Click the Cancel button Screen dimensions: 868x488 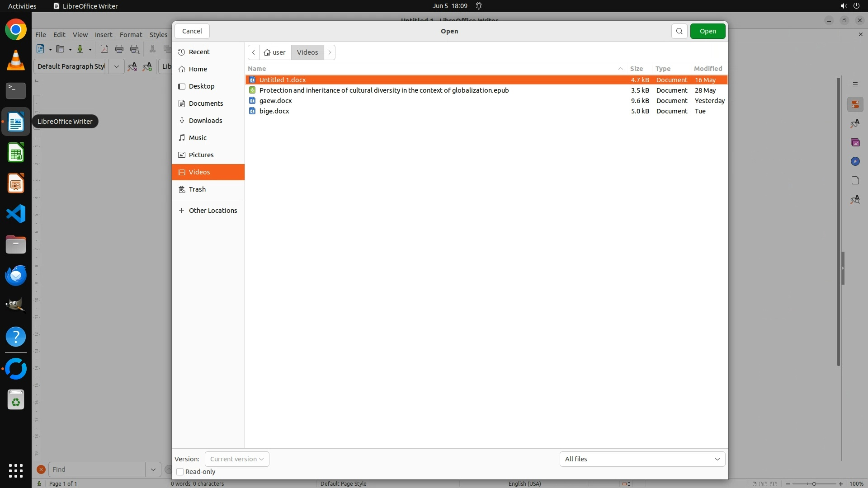click(x=192, y=31)
